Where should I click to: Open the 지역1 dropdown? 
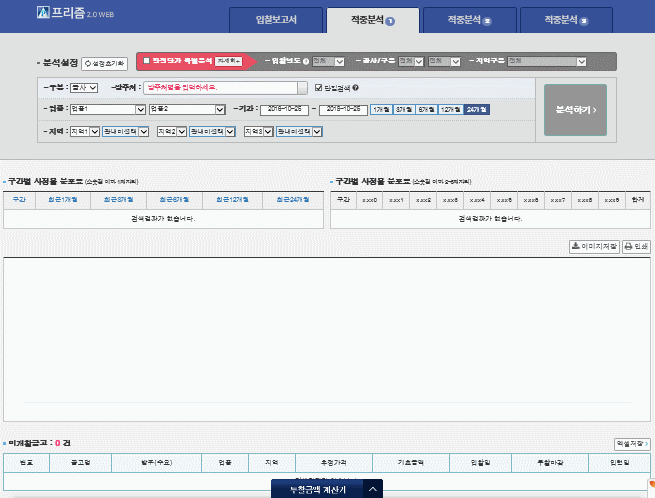(85, 132)
